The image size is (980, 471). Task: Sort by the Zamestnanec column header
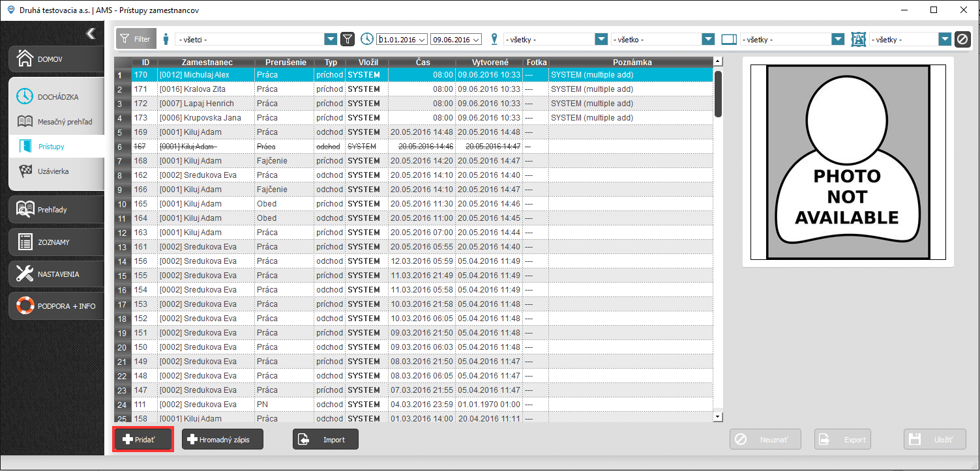tap(207, 62)
